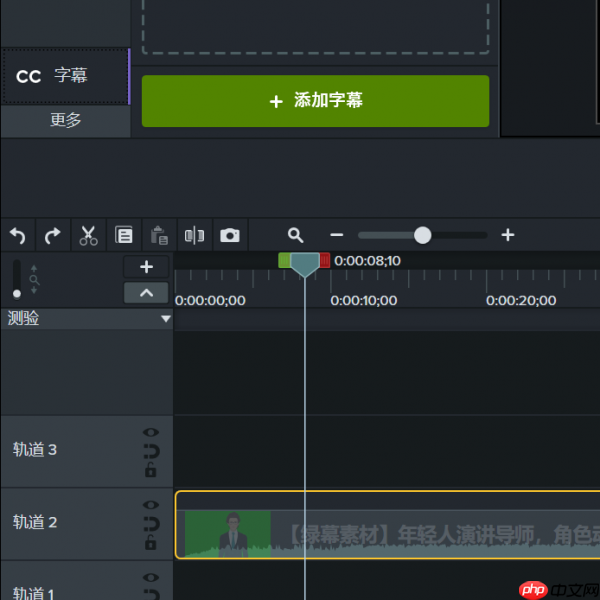Click the Redo arrow in timeline toolbar

(52, 236)
